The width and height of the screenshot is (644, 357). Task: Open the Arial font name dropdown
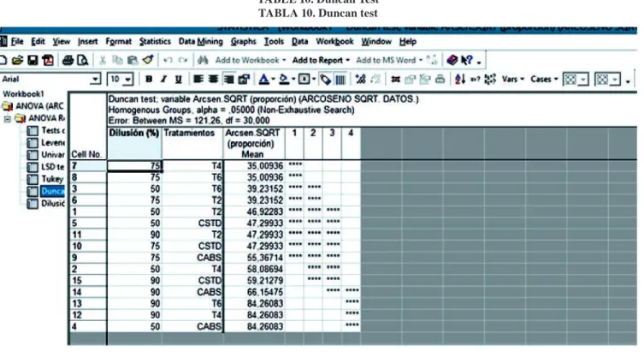(95, 79)
